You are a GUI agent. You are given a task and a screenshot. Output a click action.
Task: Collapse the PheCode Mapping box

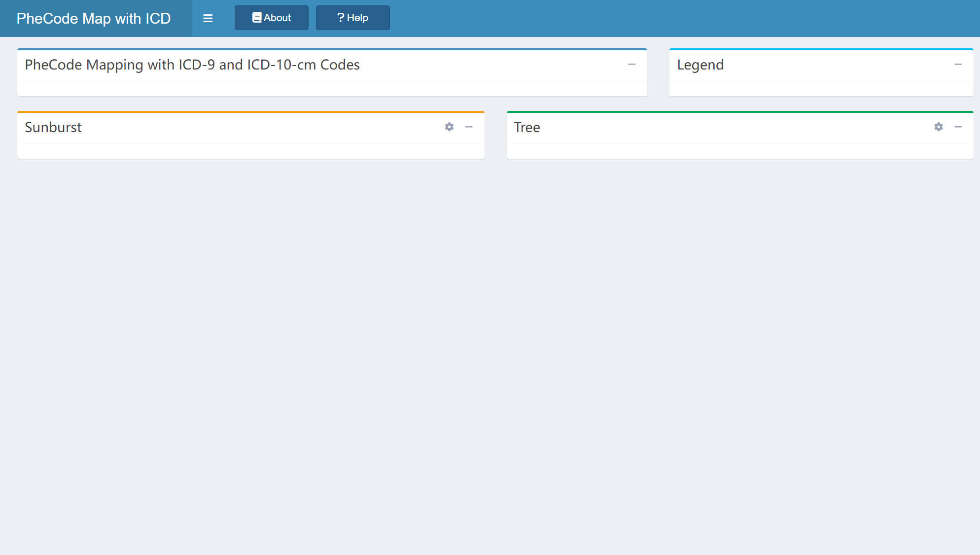(x=631, y=65)
